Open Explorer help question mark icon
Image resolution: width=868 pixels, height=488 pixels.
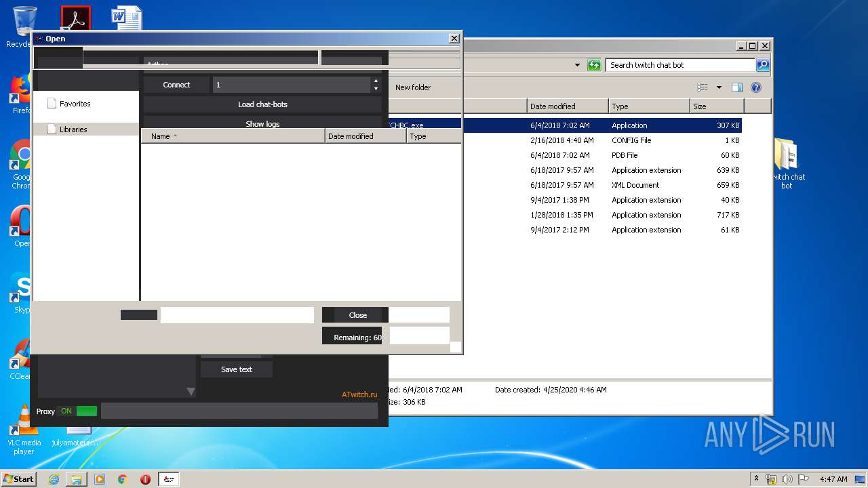point(756,87)
